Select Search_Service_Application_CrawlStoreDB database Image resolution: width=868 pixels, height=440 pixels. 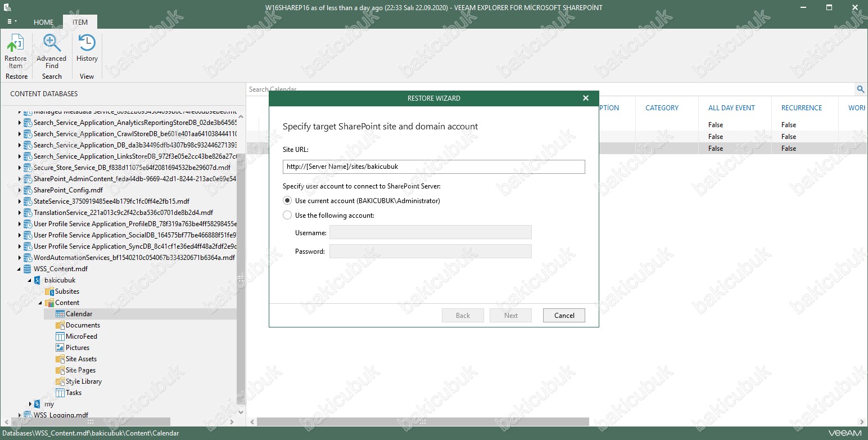click(135, 134)
